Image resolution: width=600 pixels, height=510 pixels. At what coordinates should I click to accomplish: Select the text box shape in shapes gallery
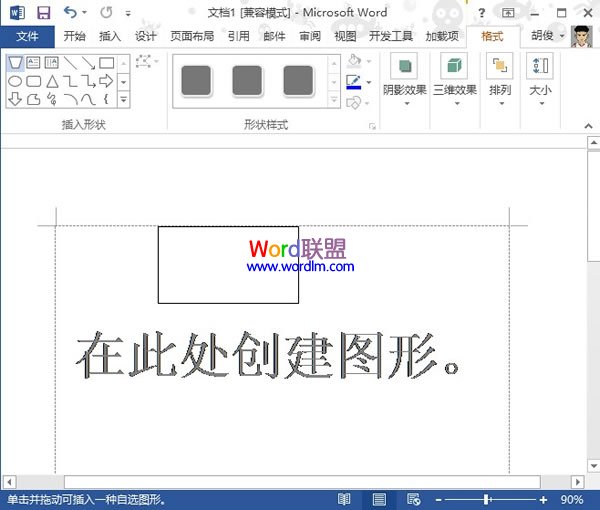(x=33, y=63)
